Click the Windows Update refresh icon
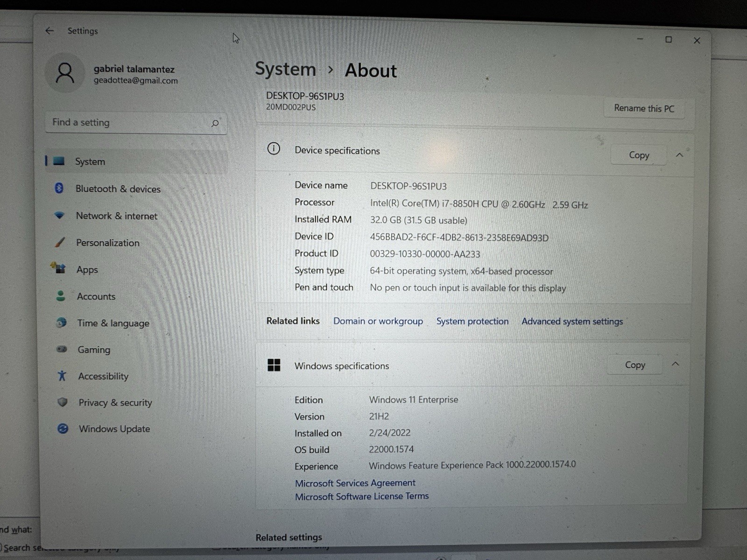Screen dimensions: 747x560 click(x=63, y=428)
